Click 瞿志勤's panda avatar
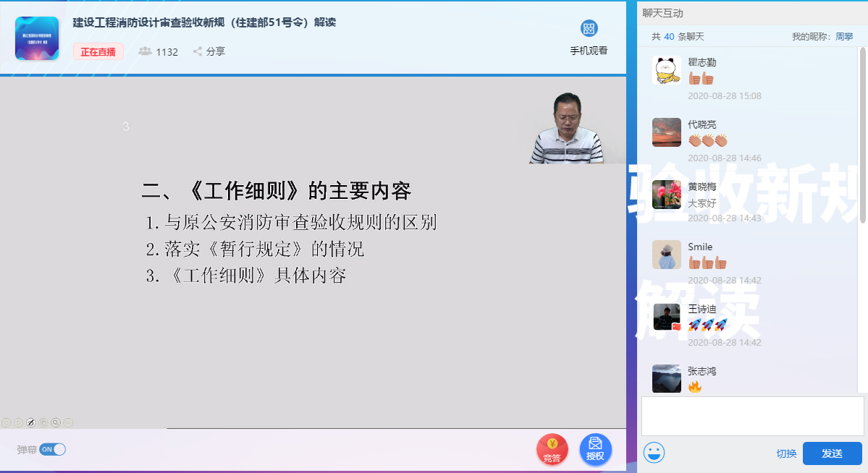This screenshot has height=473, width=868. click(666, 70)
